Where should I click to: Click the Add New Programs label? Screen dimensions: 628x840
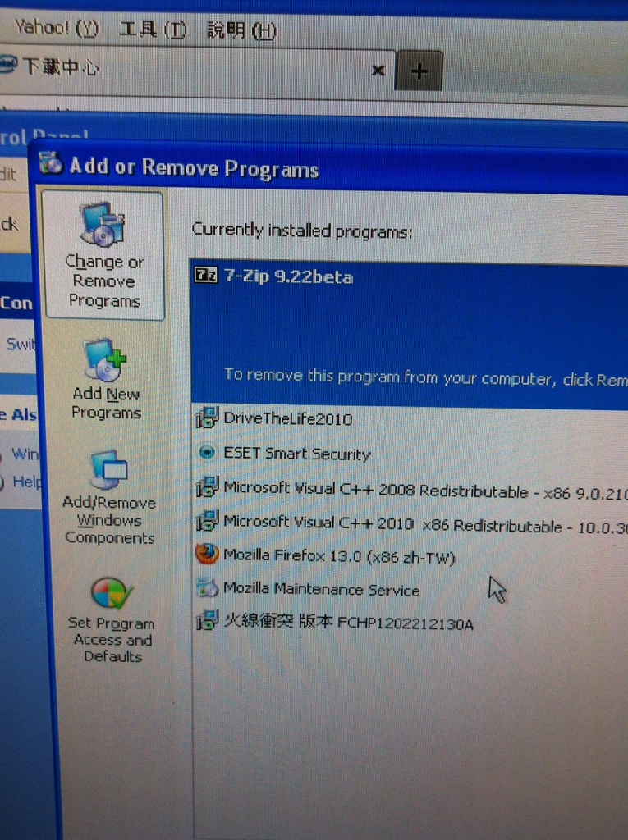[106, 404]
